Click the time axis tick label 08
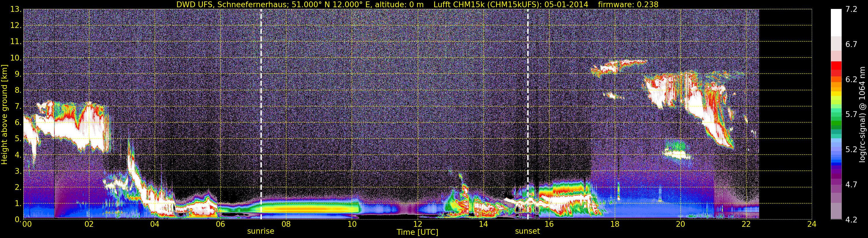This screenshot has width=868, height=238. tap(286, 224)
